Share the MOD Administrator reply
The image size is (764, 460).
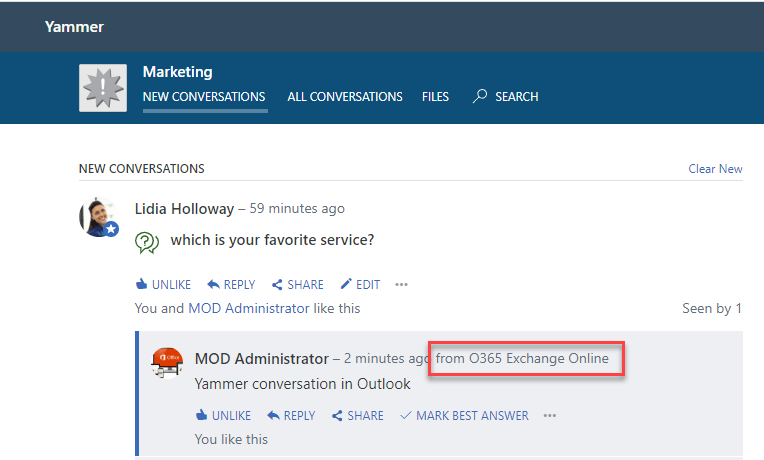(x=357, y=416)
